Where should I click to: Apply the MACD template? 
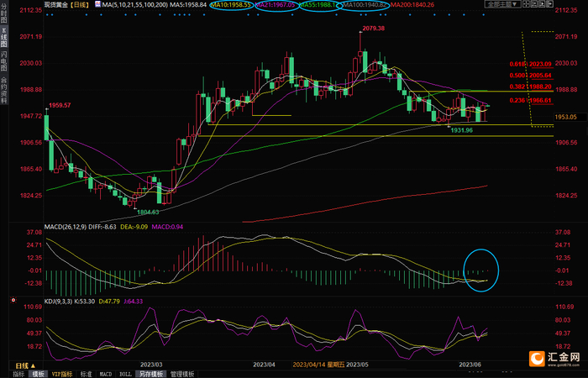pos(105,375)
